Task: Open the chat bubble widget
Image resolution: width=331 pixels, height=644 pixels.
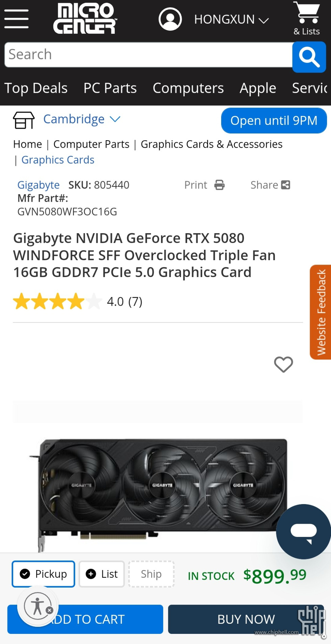Action: click(303, 531)
